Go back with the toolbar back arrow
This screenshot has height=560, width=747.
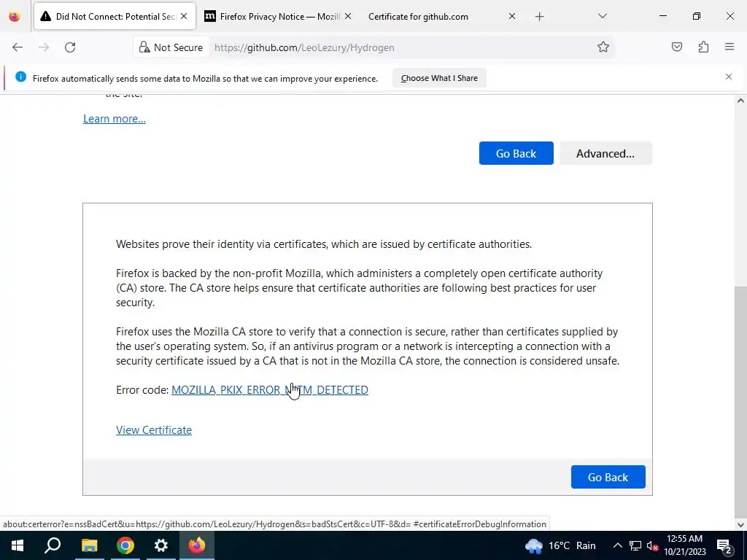pos(18,47)
